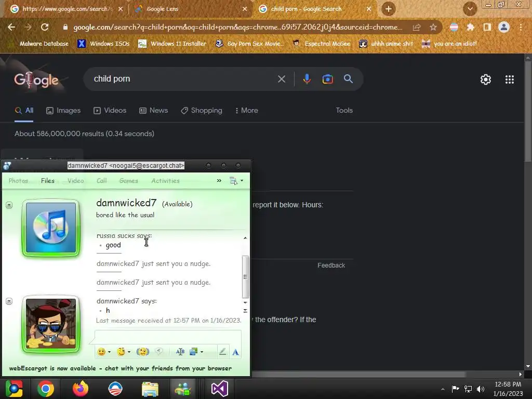Click the Feedback link on the page
Viewport: 532px width, 399px height.
point(331,265)
